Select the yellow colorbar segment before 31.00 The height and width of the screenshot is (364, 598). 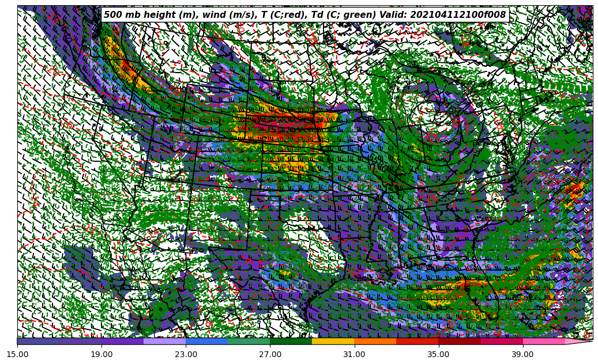333,342
